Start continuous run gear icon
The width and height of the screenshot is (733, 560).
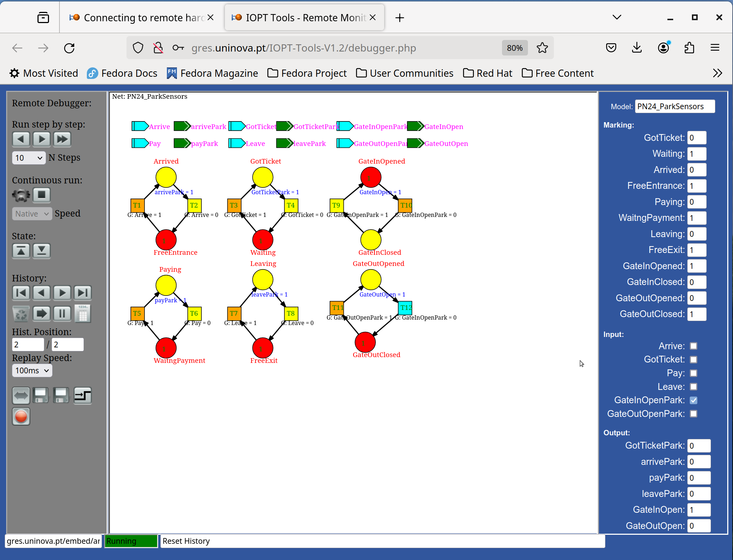(x=21, y=195)
